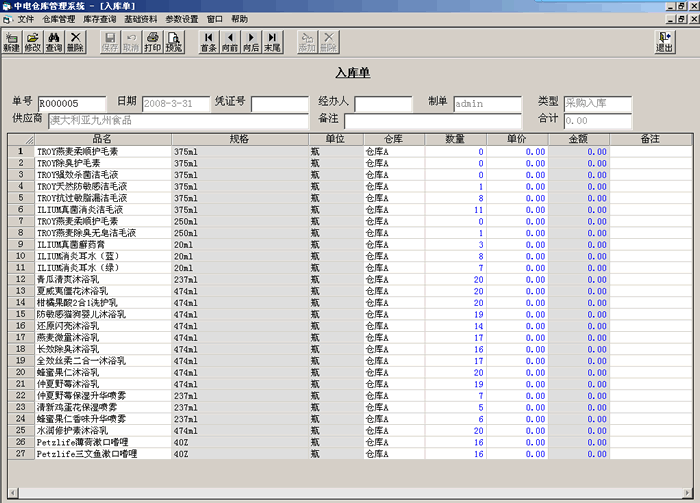This screenshot has width=700, height=503.
Task: Go to next record with 向后
Action: click(x=251, y=42)
